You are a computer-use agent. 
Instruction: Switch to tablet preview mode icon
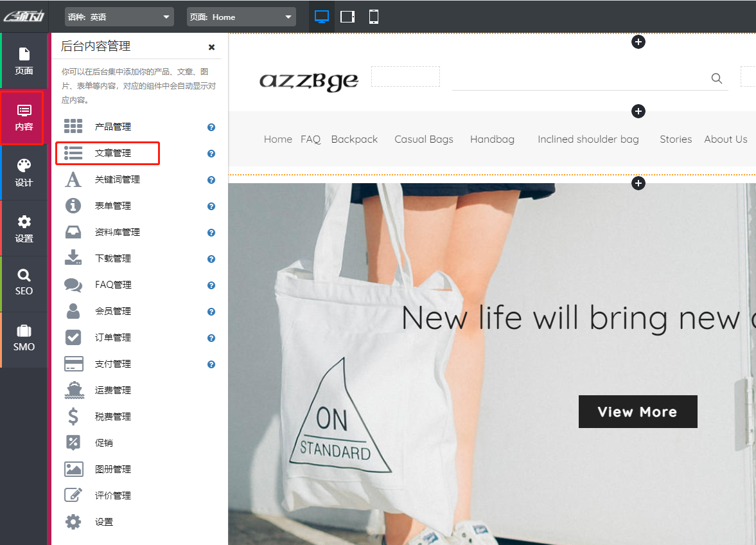pos(347,17)
